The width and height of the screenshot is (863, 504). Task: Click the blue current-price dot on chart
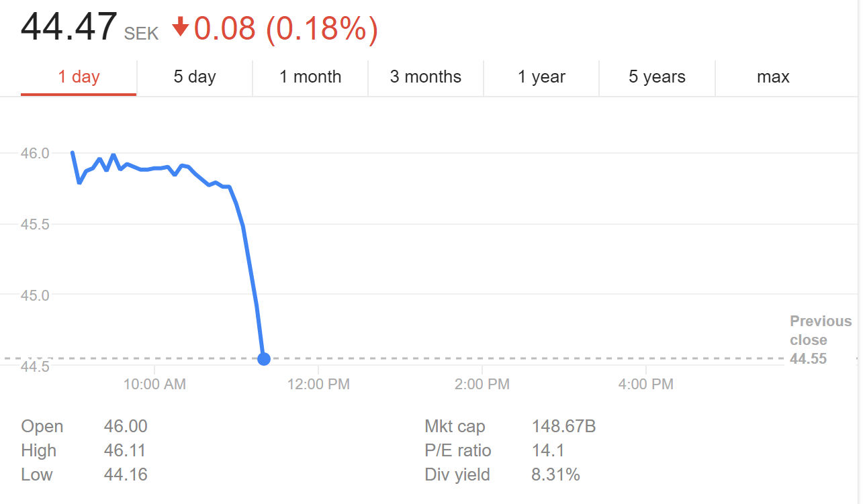(264, 359)
